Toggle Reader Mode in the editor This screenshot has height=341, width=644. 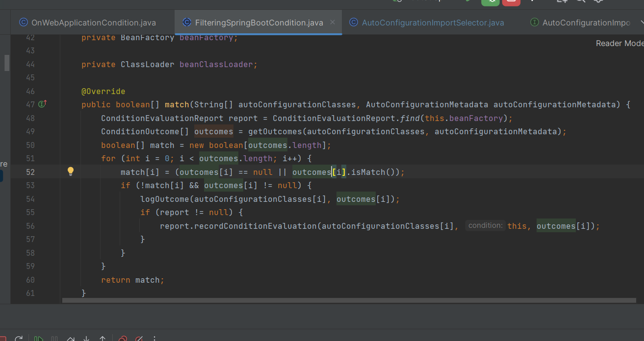[619, 43]
